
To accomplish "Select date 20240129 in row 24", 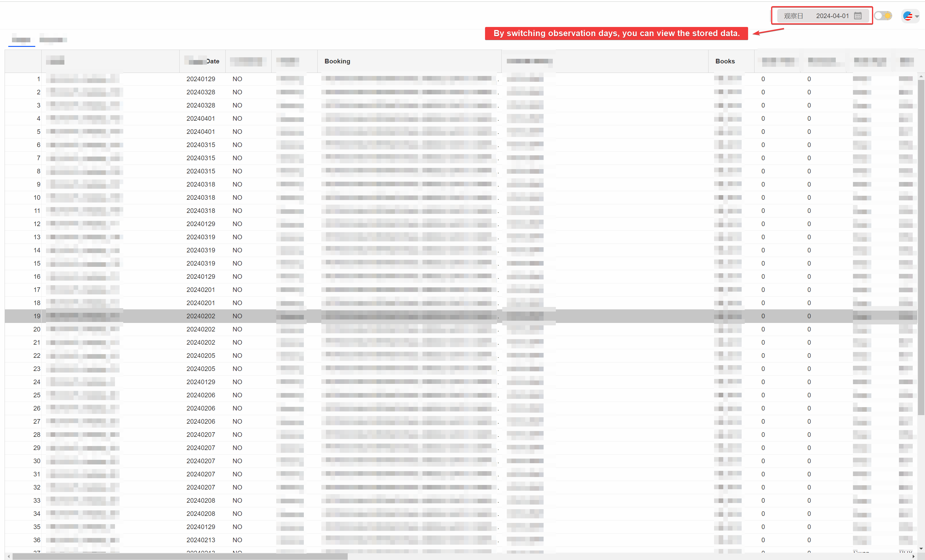I will coord(201,382).
